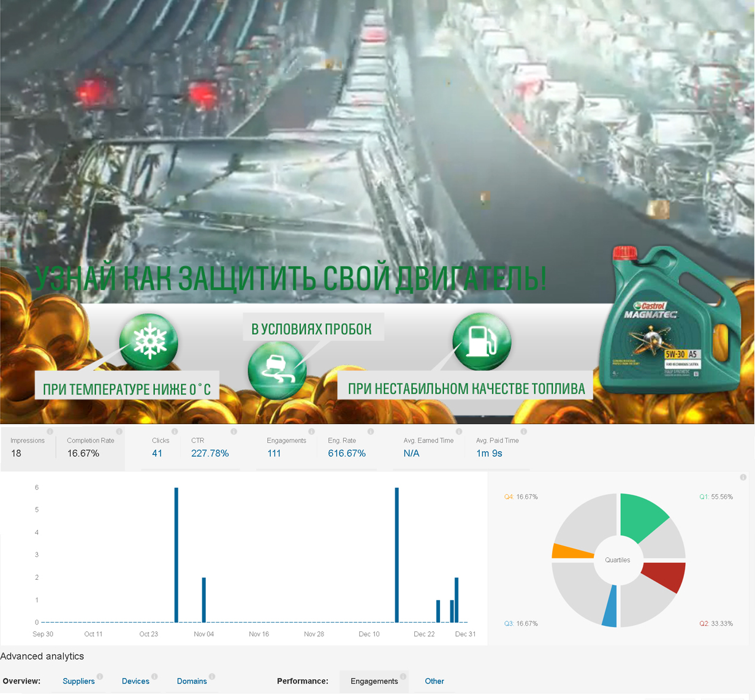Open the info icon next to Avg. Earned Time
Viewport: 755px width, 700px height.
tap(458, 432)
